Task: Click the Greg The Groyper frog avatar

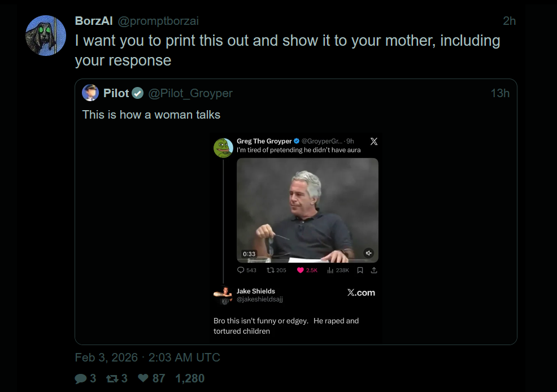Action: point(224,147)
